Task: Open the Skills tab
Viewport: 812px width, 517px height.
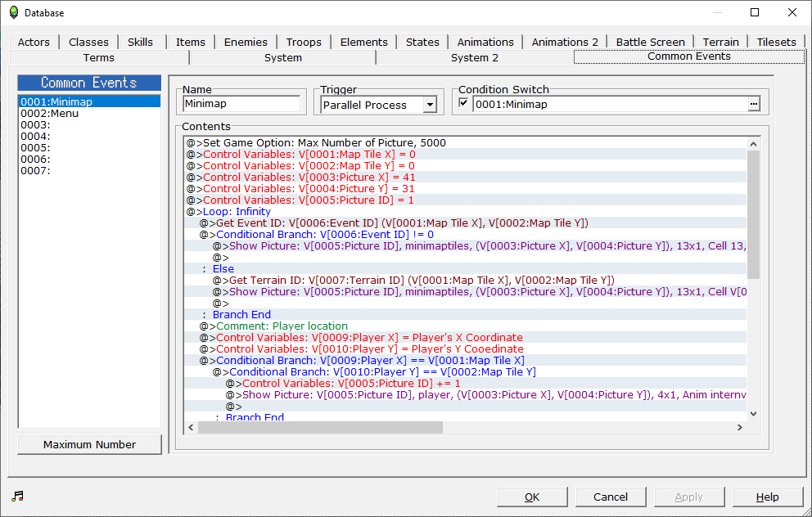Action: pos(140,42)
